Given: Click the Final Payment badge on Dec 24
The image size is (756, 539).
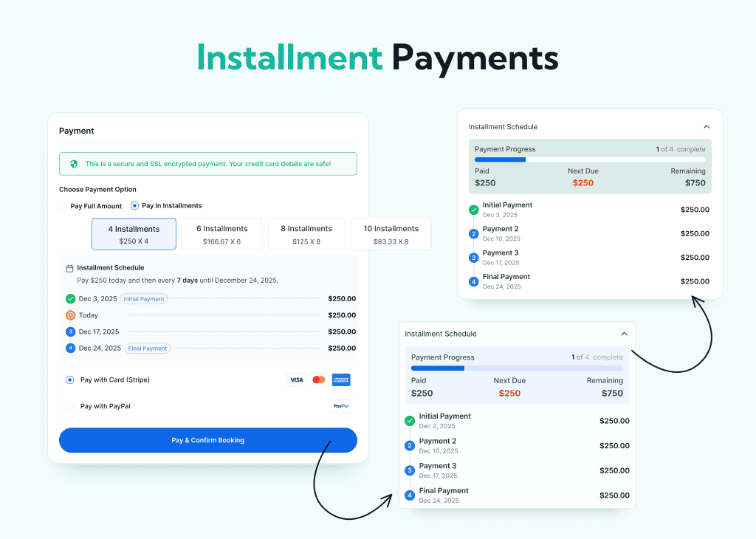Looking at the screenshot, I should (147, 349).
